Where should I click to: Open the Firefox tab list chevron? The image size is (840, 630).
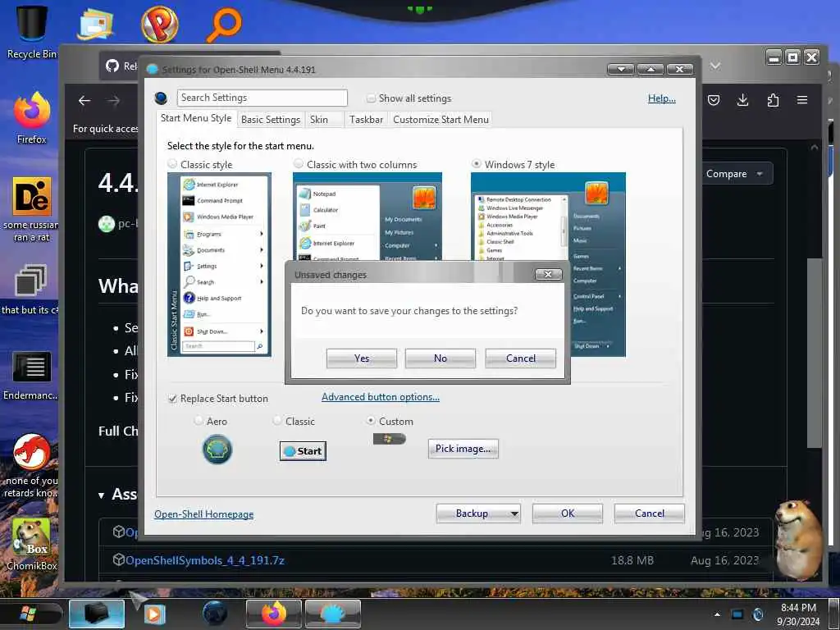click(715, 66)
